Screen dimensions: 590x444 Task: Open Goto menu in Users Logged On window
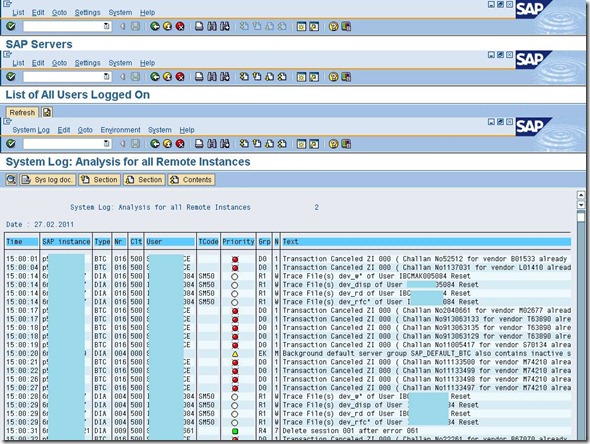59,63
